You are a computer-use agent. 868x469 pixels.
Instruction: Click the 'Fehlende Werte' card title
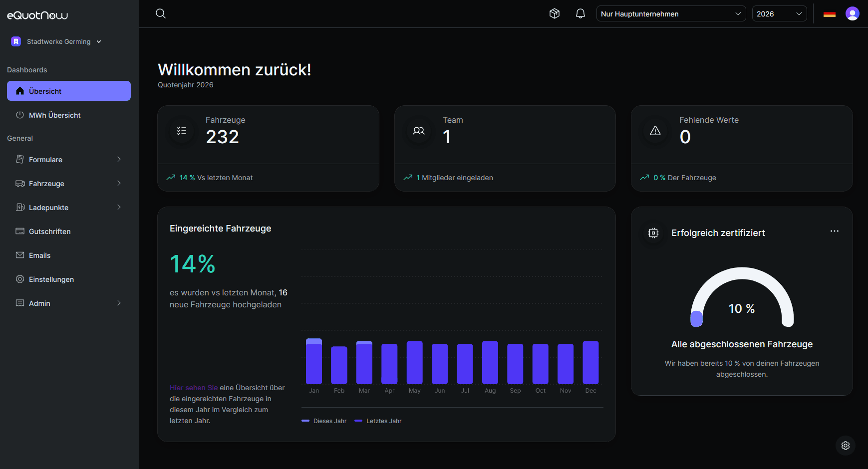[x=709, y=120]
